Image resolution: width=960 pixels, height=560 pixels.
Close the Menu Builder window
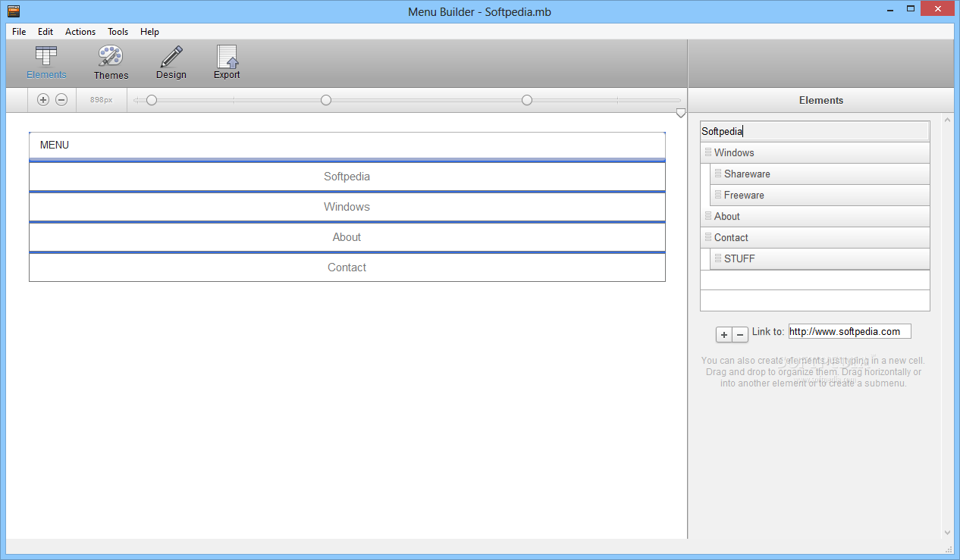coord(939,9)
